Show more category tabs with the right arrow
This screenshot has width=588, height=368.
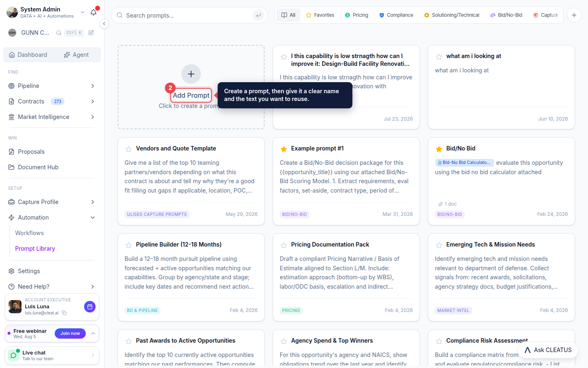(x=557, y=15)
